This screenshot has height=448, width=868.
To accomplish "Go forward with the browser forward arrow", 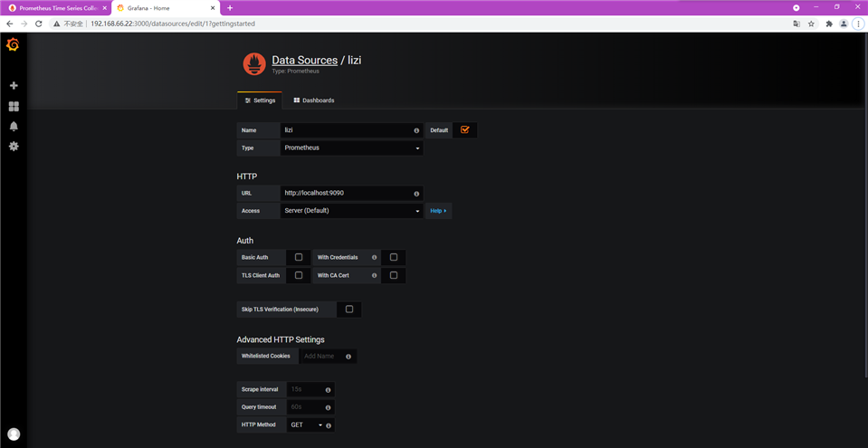I will [x=24, y=24].
